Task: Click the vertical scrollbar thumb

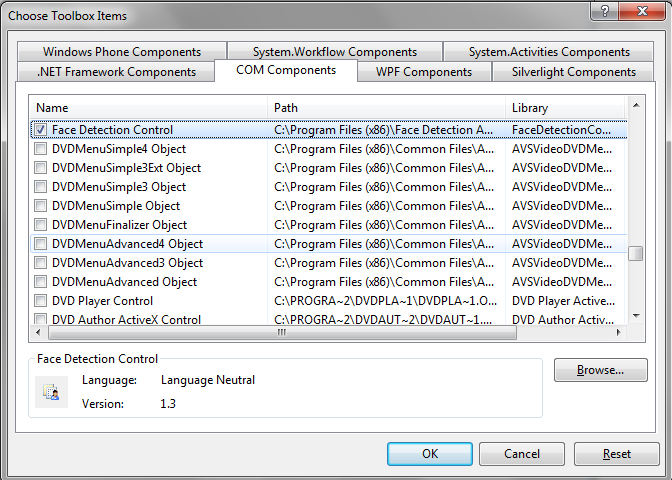Action: tap(636, 253)
